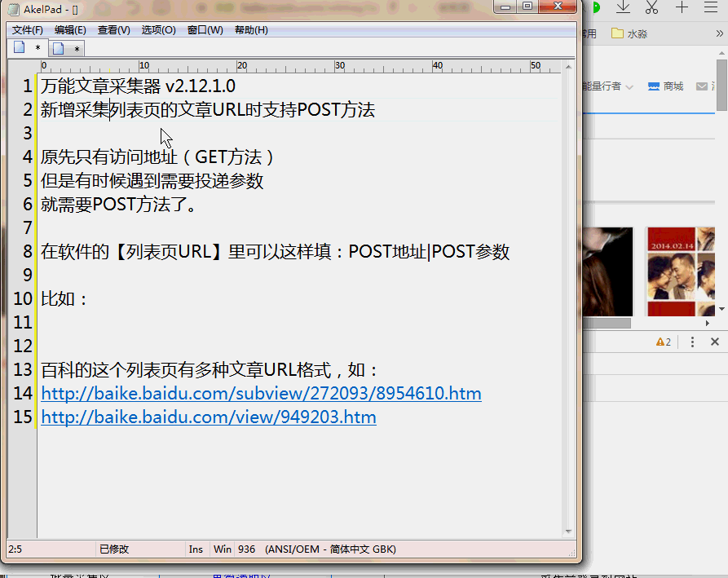This screenshot has height=578, width=728.
Task: Click the 商城 shop icon link
Action: point(665,86)
